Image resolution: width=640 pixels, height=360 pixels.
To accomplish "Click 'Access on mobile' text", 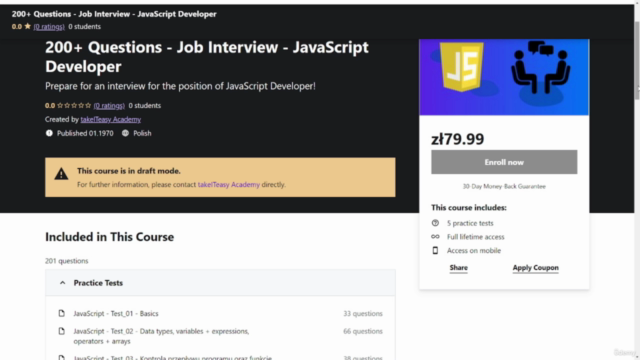I will click(x=473, y=251).
